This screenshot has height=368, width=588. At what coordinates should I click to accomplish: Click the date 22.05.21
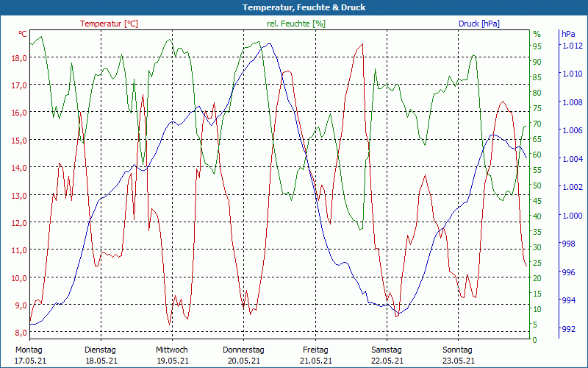(x=387, y=361)
